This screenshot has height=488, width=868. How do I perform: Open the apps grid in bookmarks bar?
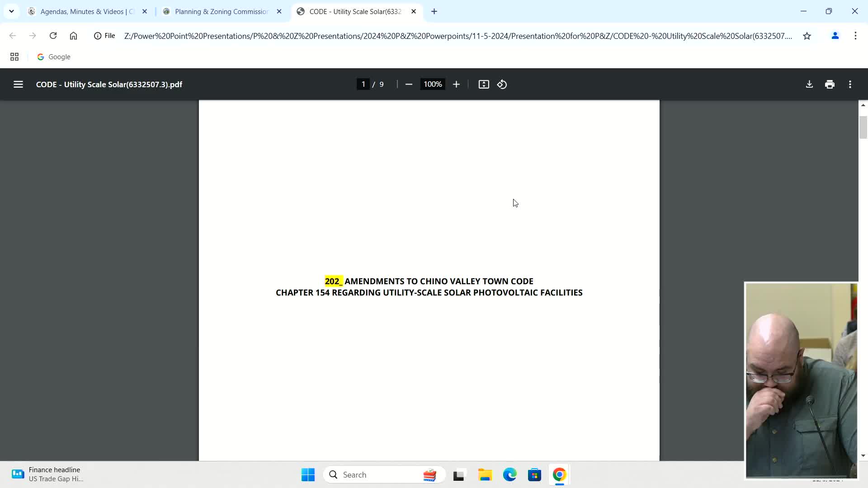14,57
